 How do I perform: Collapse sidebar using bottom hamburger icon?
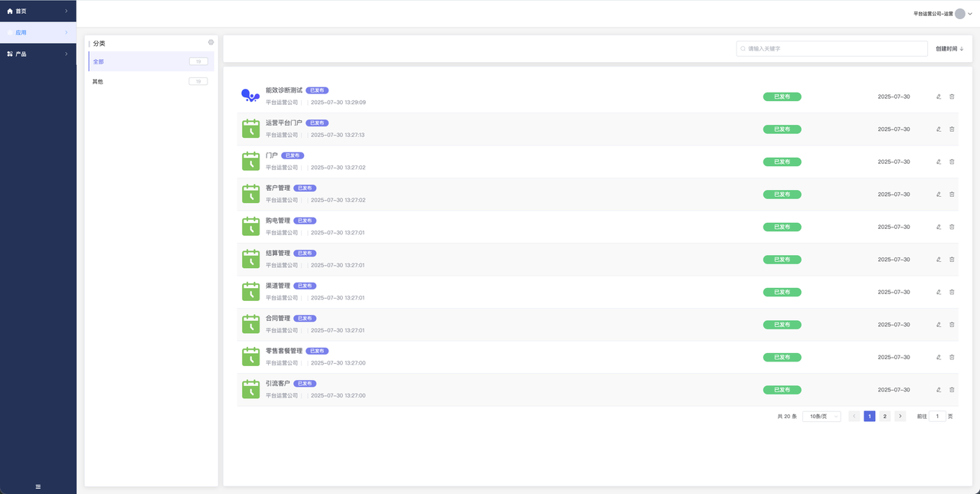pos(38,486)
